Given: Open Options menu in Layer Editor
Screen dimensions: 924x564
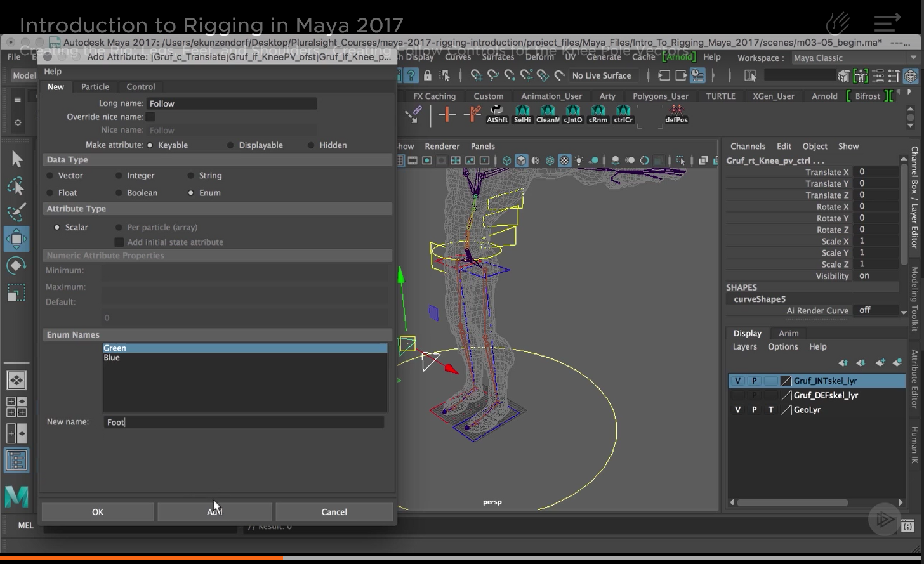Looking at the screenshot, I should click(782, 347).
